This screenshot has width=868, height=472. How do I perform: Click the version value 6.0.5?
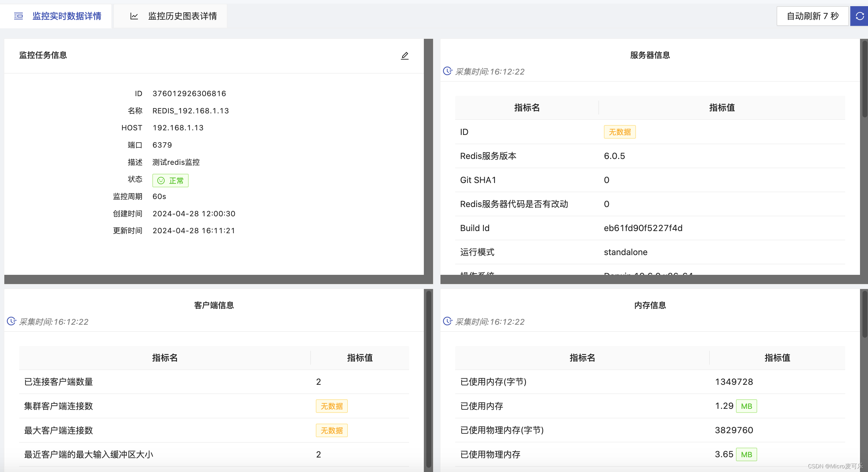(614, 156)
